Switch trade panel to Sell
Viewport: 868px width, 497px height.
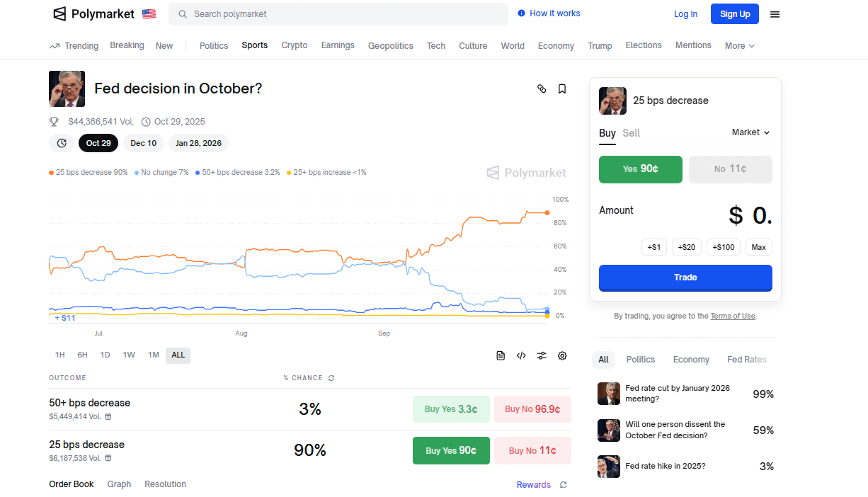pyautogui.click(x=631, y=133)
